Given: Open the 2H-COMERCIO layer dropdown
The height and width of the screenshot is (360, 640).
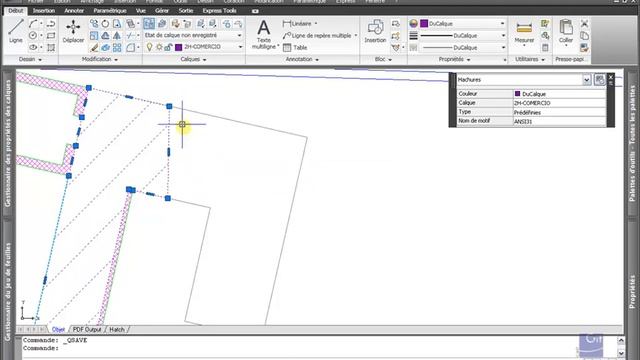Looking at the screenshot, I should click(240, 47).
